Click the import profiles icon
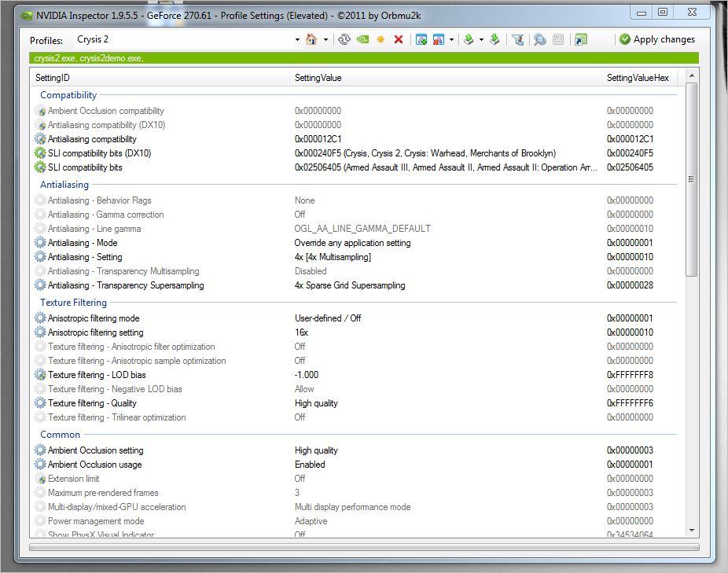Viewport: 728px width, 573px height. 495,39
